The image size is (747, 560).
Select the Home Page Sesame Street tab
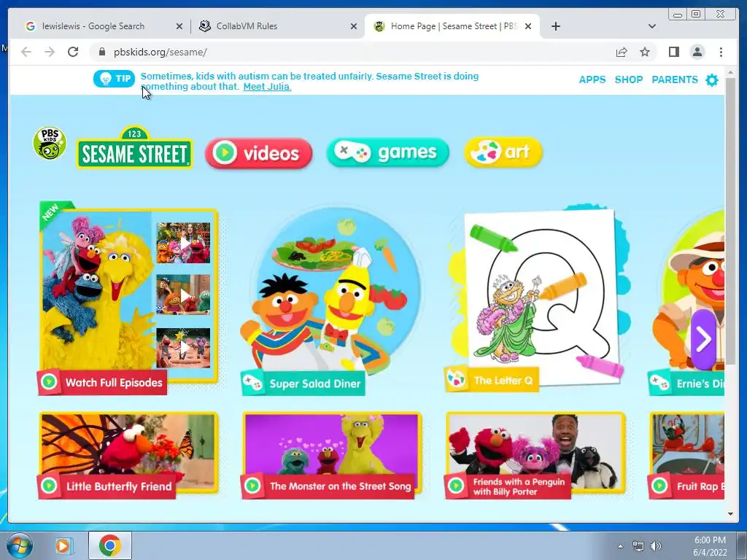452,26
